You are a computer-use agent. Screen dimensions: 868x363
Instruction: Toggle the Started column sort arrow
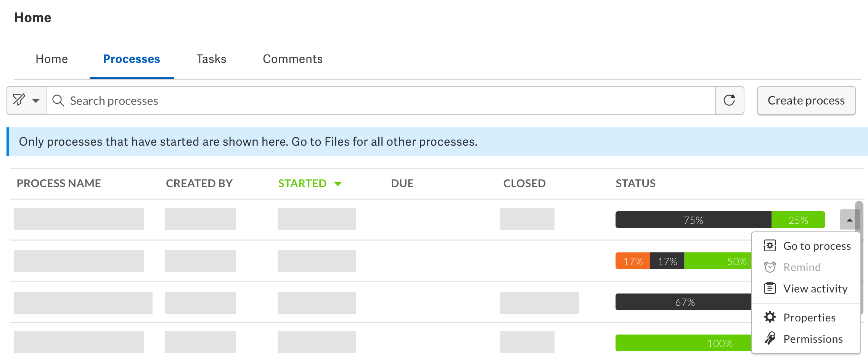pyautogui.click(x=338, y=184)
